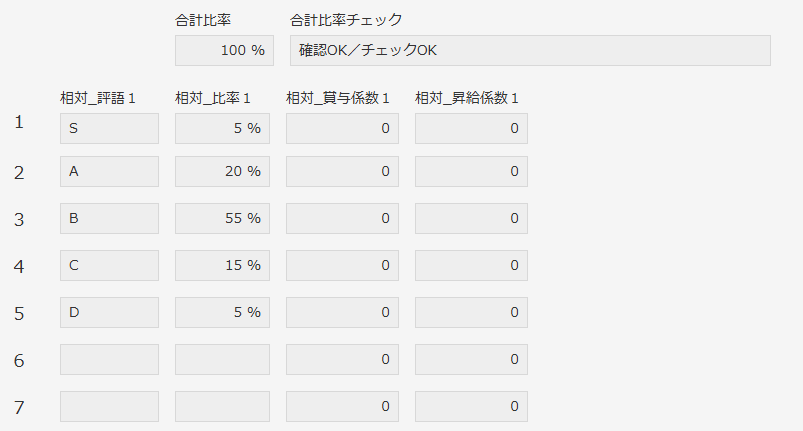Focus the 相対_賞与係数 field in row 3

pos(342,218)
